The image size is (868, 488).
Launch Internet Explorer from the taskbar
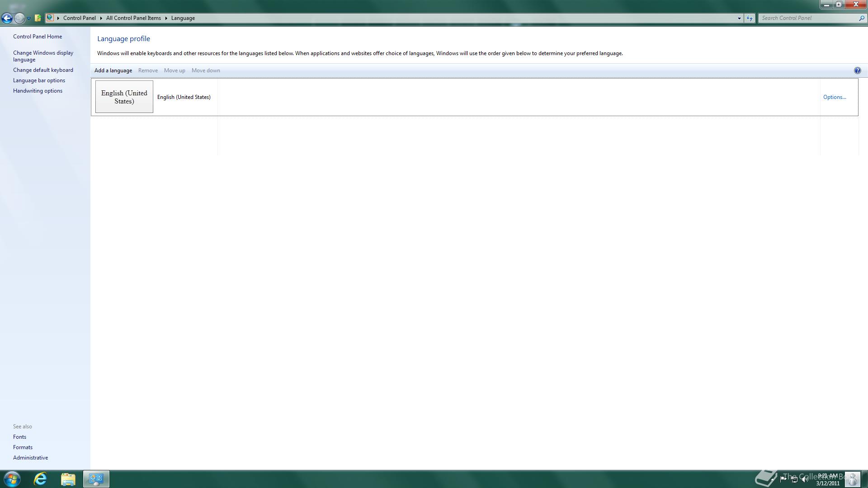coord(40,479)
